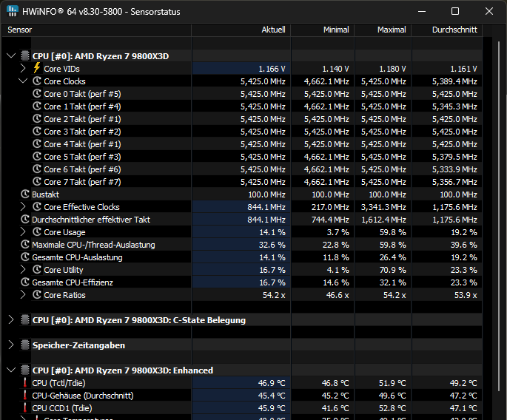Expand the Core VIDs row

(23, 68)
